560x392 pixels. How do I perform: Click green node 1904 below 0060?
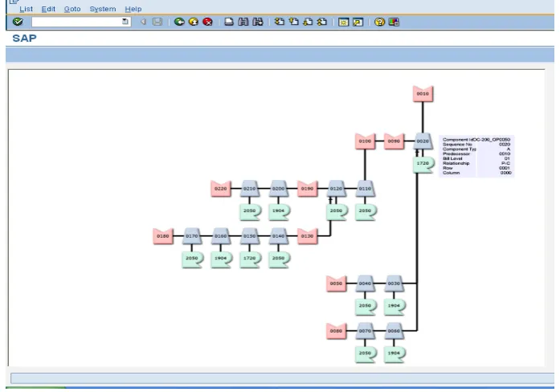[x=394, y=354]
